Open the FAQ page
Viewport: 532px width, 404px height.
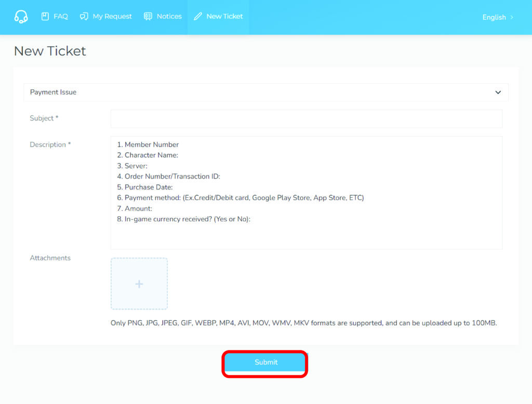60,17
